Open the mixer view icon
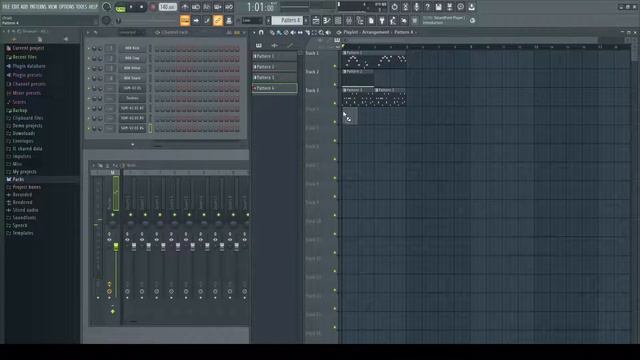 point(349,20)
